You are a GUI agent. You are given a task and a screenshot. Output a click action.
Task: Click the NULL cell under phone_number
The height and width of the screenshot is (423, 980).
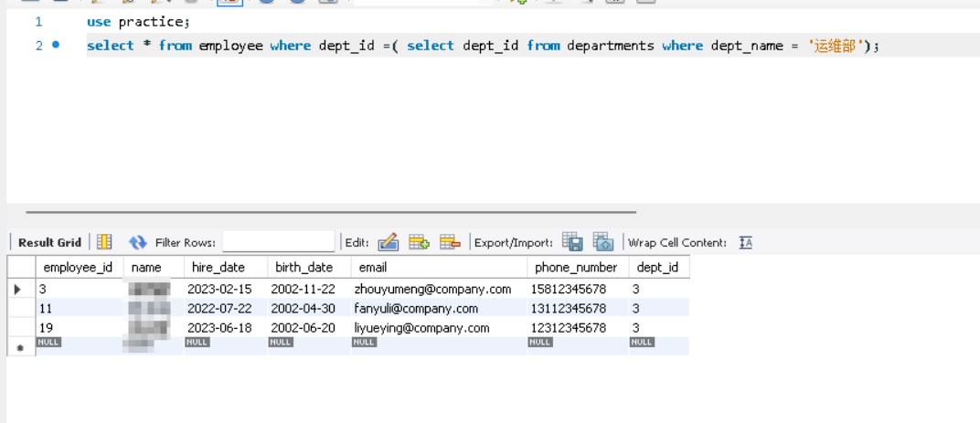pyautogui.click(x=540, y=343)
